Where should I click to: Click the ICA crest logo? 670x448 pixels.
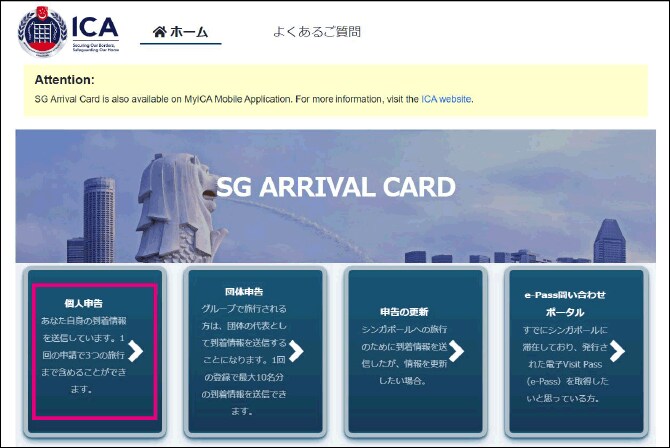pyautogui.click(x=42, y=32)
